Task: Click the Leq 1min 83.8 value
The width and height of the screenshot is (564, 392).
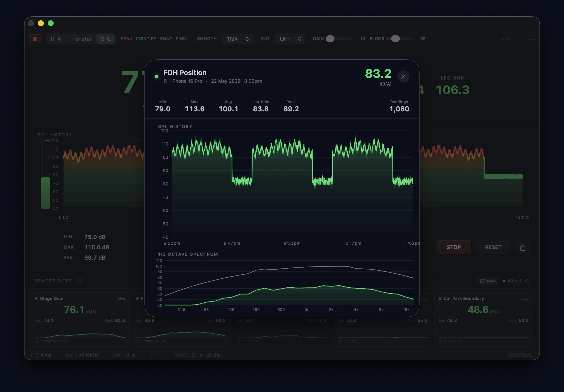Action: click(261, 106)
